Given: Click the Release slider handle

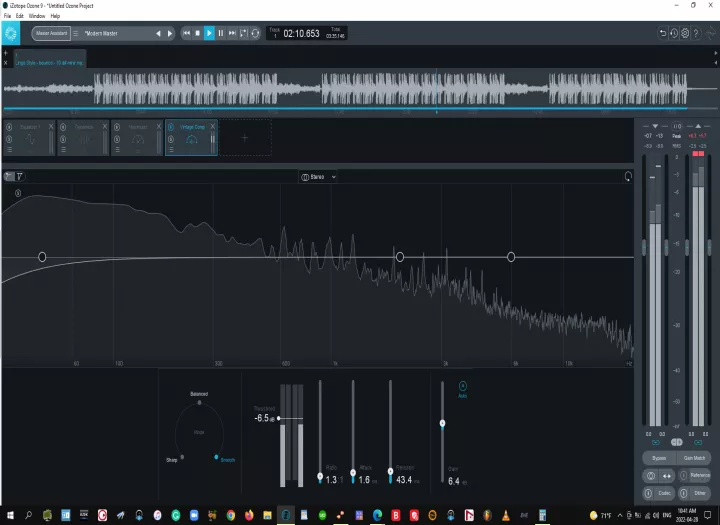Looking at the screenshot, I should pos(390,471).
